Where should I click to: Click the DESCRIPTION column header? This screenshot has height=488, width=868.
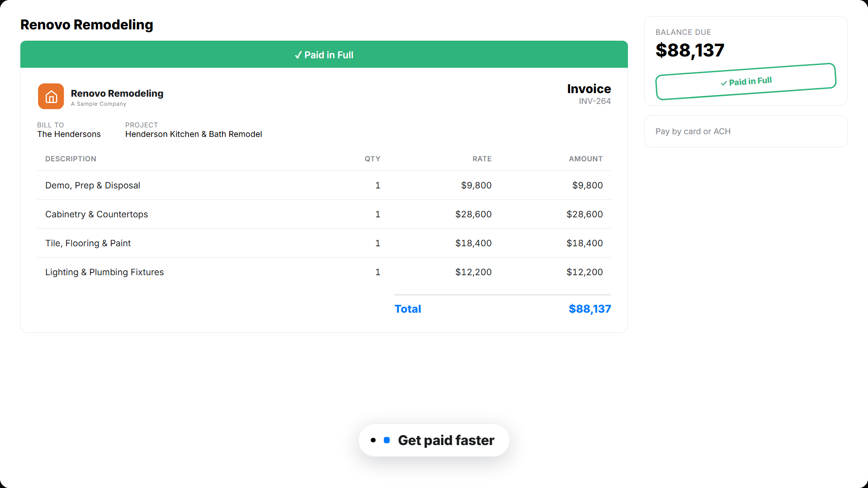click(x=71, y=159)
